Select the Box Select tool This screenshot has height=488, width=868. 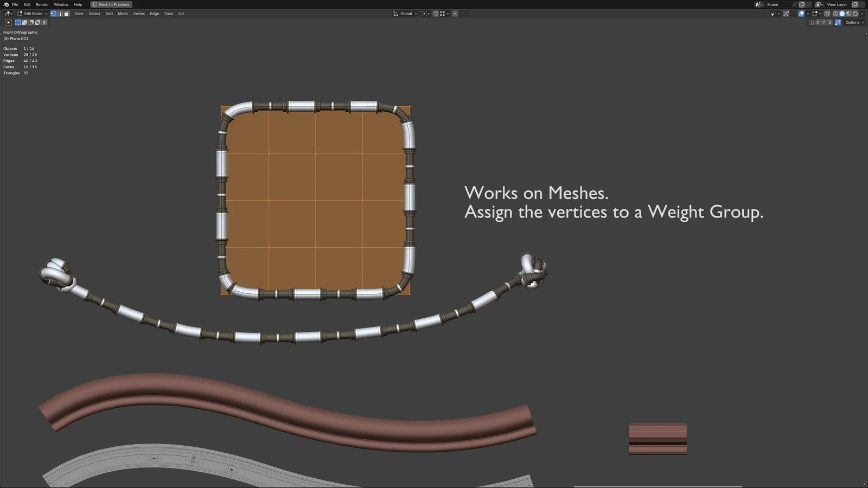(x=18, y=22)
